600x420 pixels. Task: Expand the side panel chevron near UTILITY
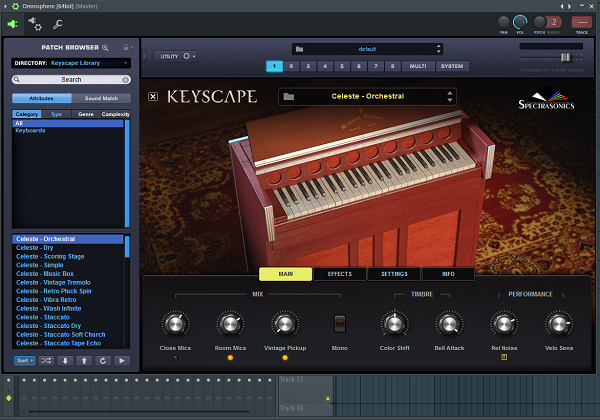144,56
